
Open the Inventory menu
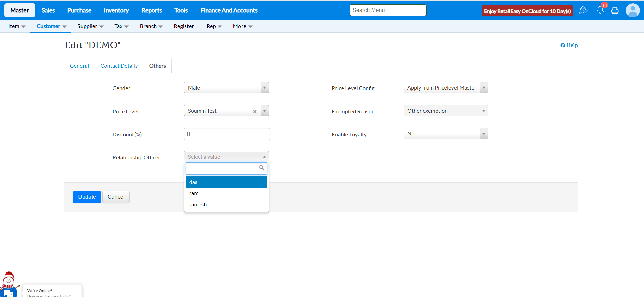pos(116,10)
